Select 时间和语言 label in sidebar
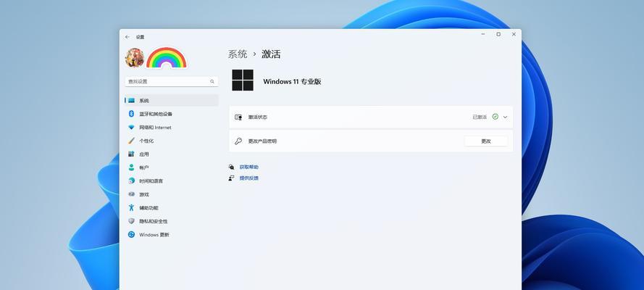644x290 pixels. pyautogui.click(x=151, y=181)
